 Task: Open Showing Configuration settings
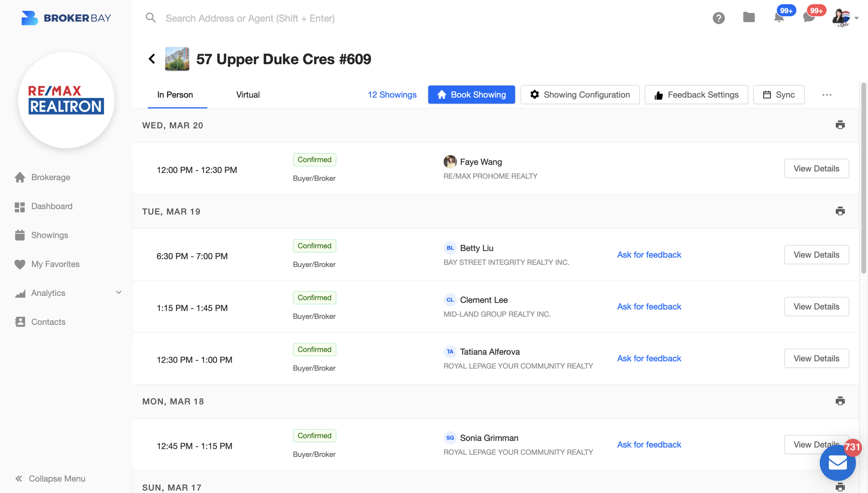click(579, 95)
